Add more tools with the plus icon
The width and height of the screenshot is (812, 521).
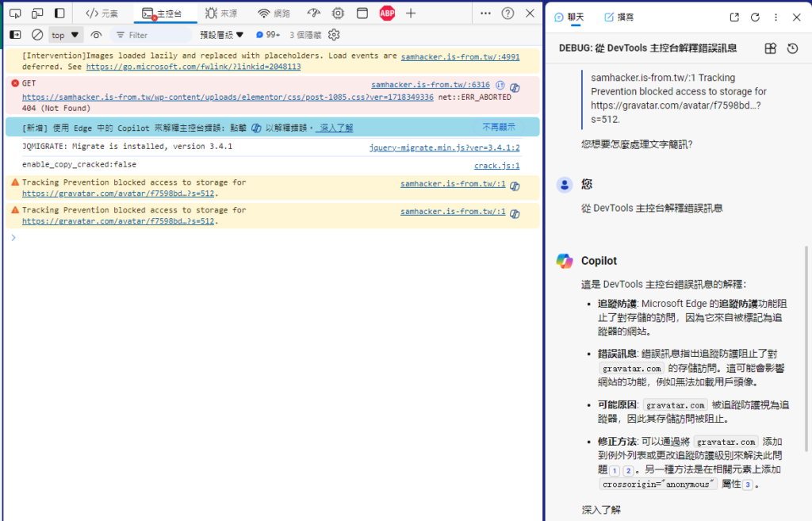411,13
